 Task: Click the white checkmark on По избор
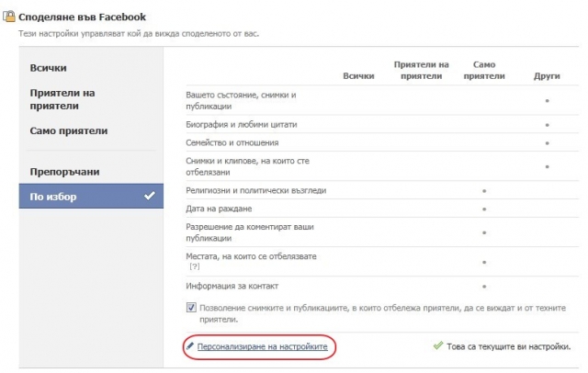click(x=150, y=196)
